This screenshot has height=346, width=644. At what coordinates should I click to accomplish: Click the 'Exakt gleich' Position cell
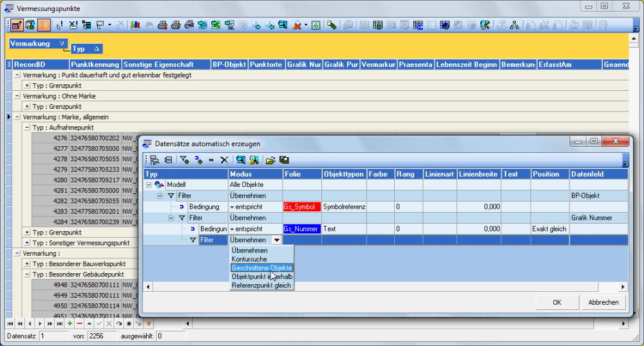549,229
